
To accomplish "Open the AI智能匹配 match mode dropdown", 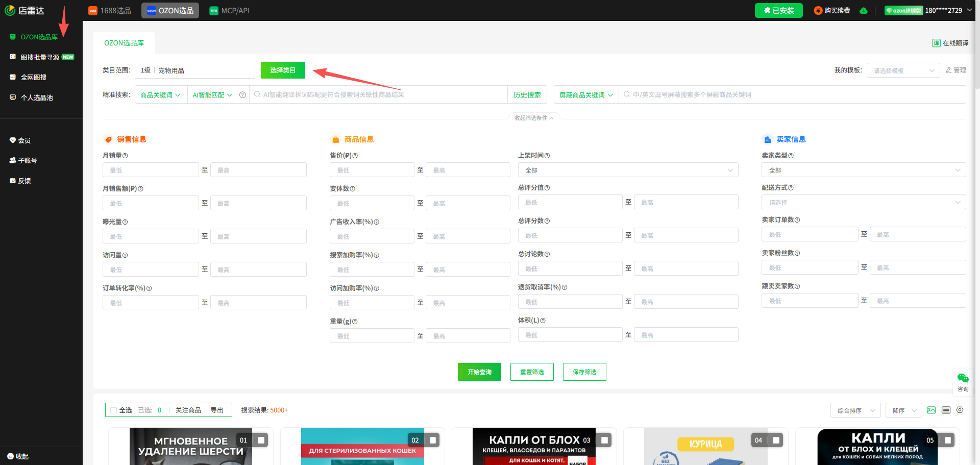I will (212, 95).
